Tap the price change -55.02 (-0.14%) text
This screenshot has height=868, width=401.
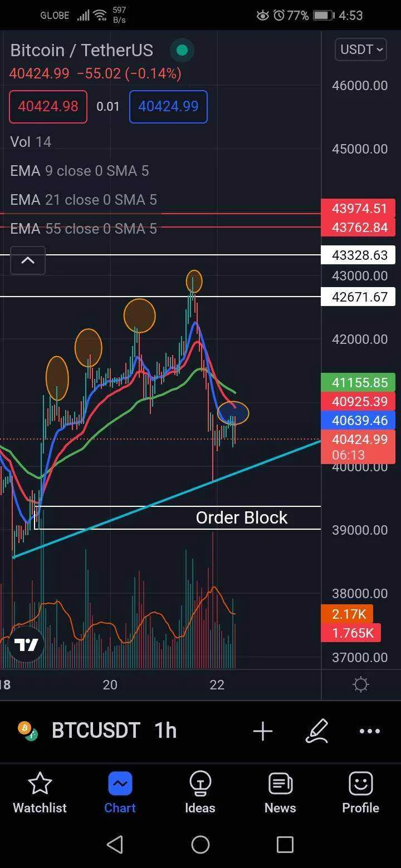pyautogui.click(x=129, y=73)
